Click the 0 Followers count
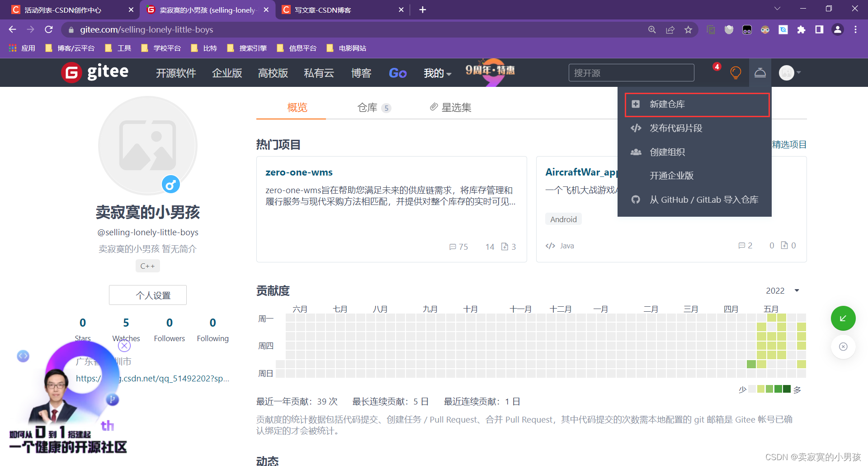This screenshot has height=466, width=868. point(170,323)
